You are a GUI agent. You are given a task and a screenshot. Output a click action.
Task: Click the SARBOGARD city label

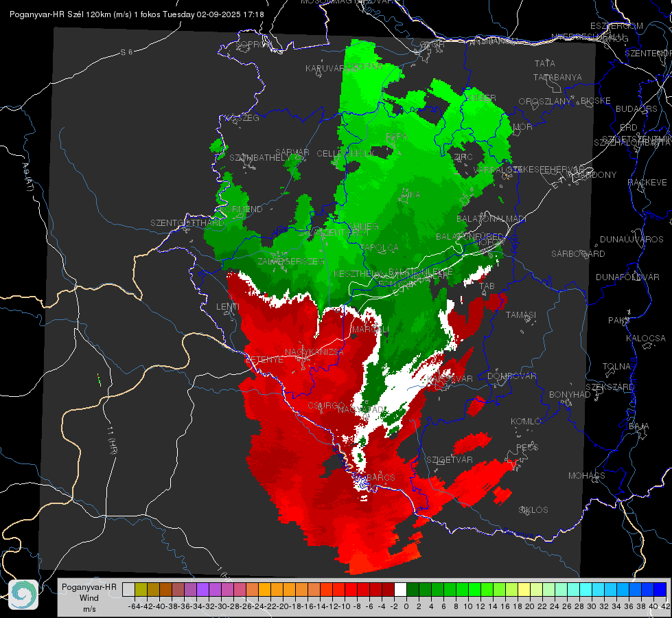[x=578, y=254]
